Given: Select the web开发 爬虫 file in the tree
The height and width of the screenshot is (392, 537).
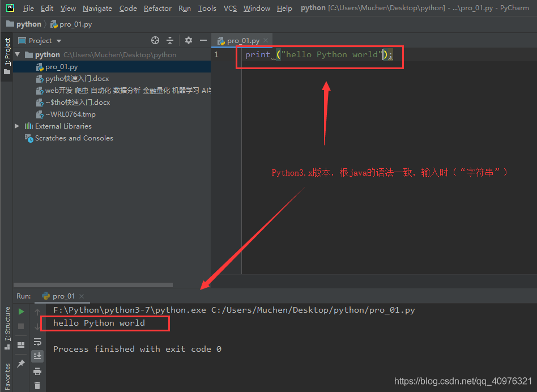Looking at the screenshot, I should pyautogui.click(x=112, y=91).
